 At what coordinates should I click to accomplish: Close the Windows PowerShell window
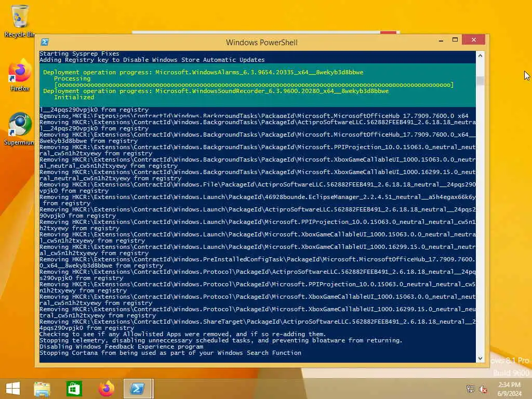pos(474,39)
